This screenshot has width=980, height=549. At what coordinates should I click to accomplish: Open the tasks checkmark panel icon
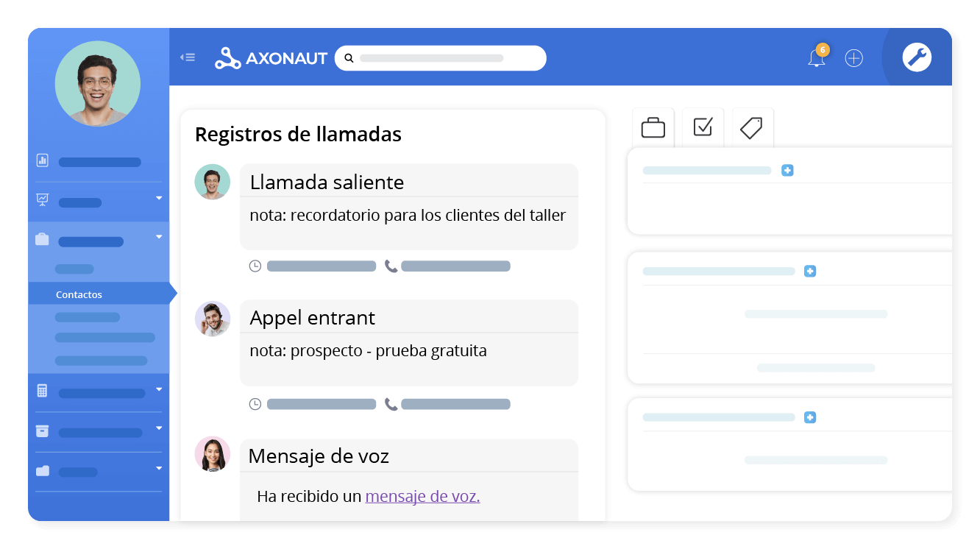(703, 127)
